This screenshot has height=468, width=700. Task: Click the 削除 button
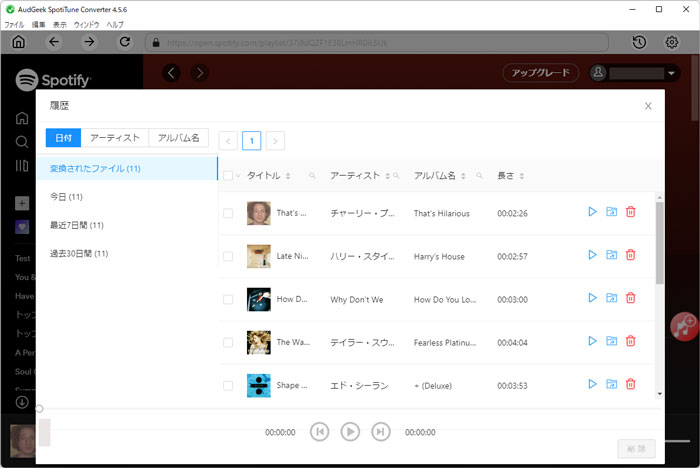(637, 449)
